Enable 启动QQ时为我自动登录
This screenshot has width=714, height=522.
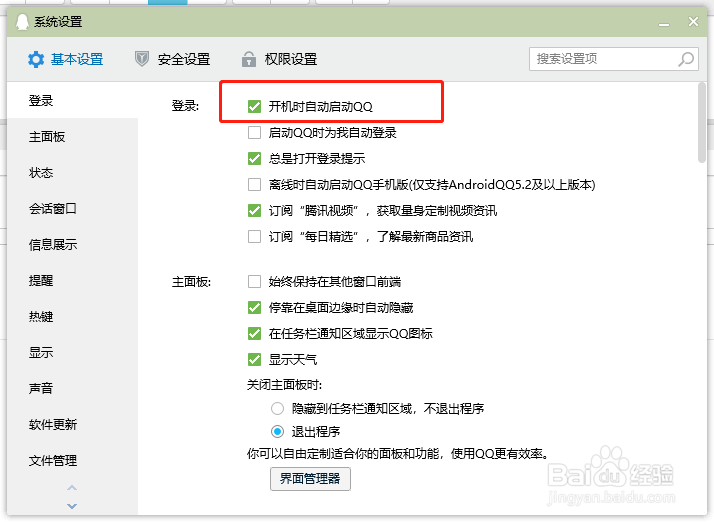[x=255, y=133]
